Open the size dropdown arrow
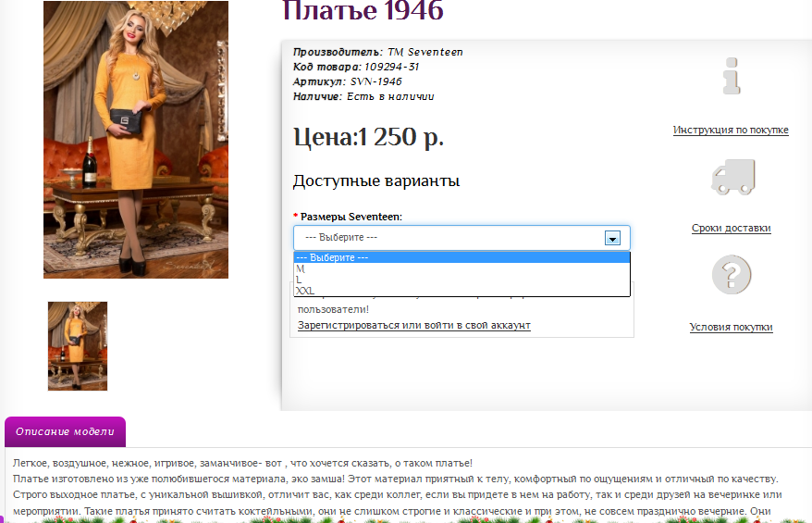The image size is (812, 523). 612,238
